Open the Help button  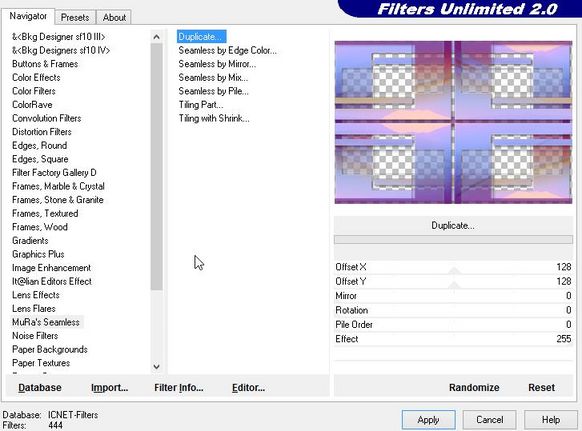551,420
